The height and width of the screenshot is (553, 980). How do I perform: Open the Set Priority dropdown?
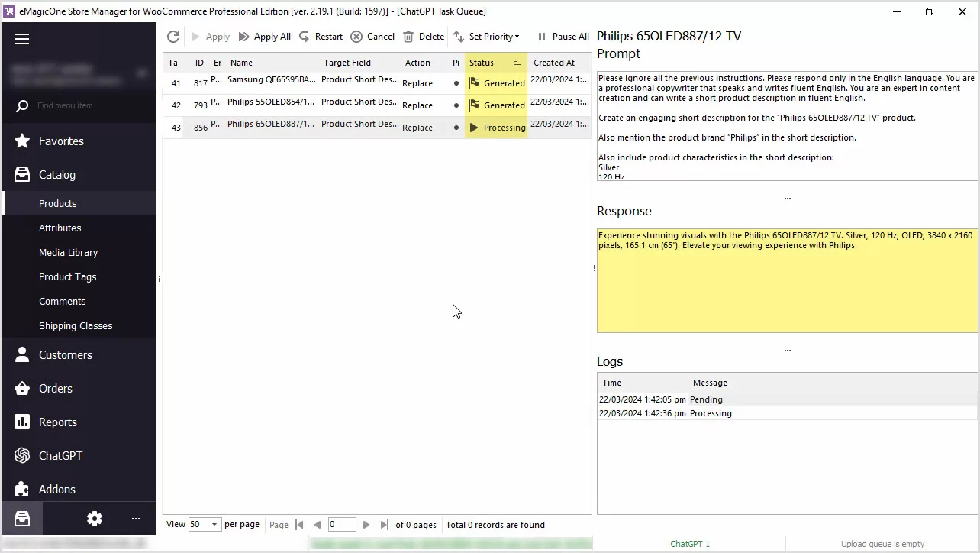tap(486, 37)
